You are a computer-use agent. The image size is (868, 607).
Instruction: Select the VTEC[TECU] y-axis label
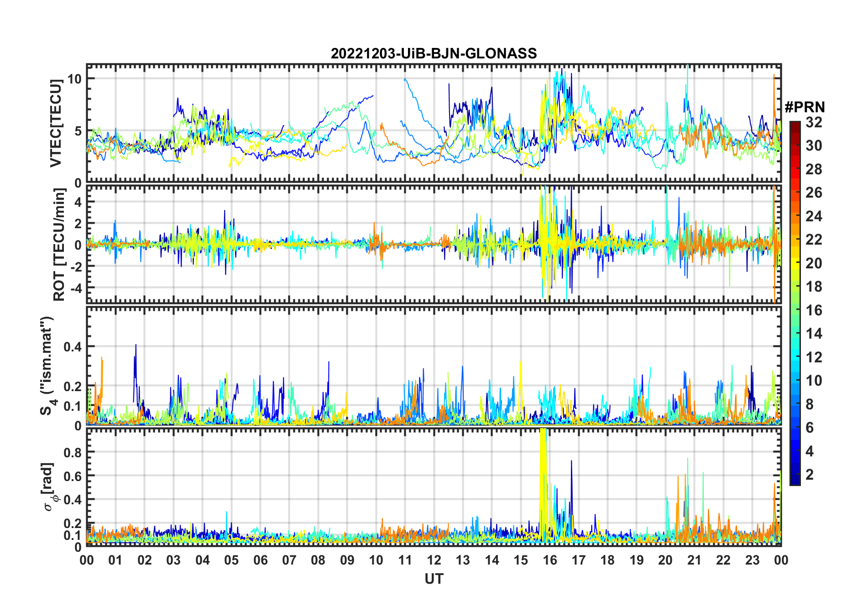click(56, 123)
